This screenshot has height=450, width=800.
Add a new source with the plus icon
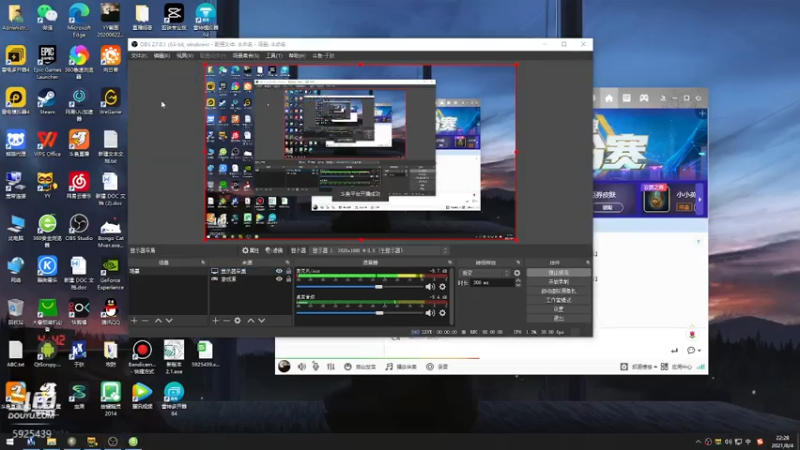[x=215, y=320]
